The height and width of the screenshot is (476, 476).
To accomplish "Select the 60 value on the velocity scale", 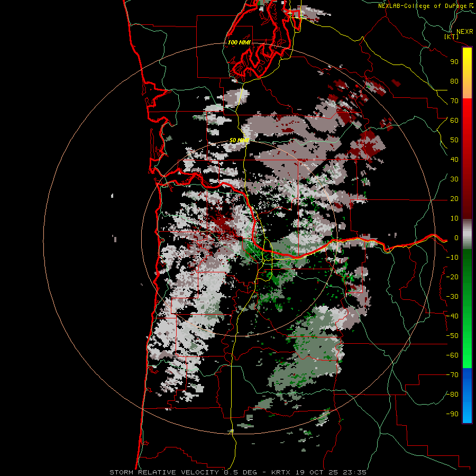I will click(x=454, y=120).
